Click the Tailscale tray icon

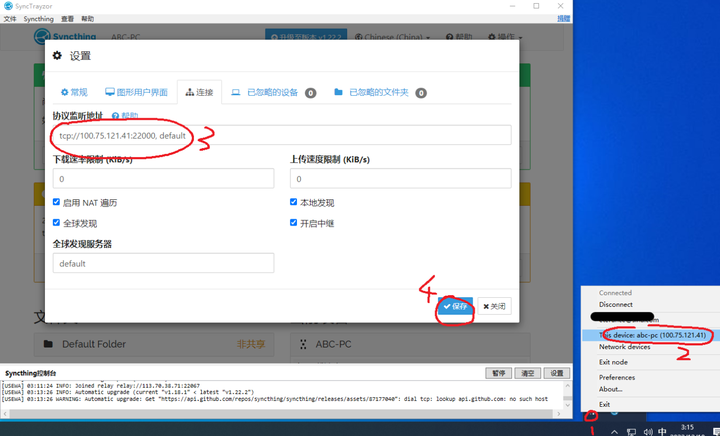coord(591,414)
